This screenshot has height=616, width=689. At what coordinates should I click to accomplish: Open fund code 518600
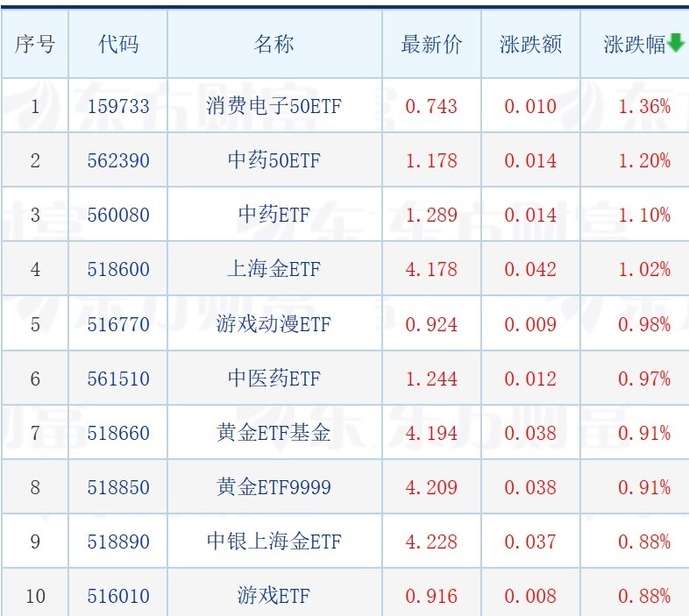click(118, 269)
